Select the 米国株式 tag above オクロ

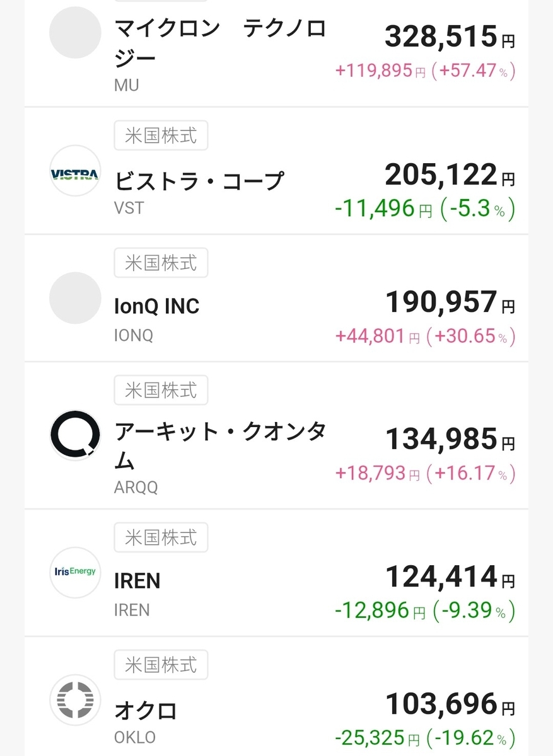click(161, 665)
